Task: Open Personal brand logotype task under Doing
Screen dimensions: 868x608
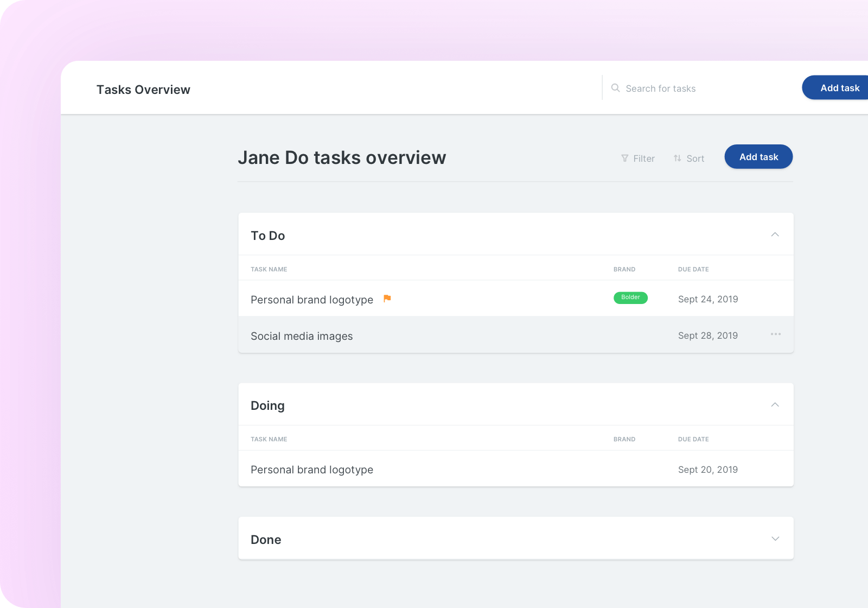Action: click(x=311, y=470)
